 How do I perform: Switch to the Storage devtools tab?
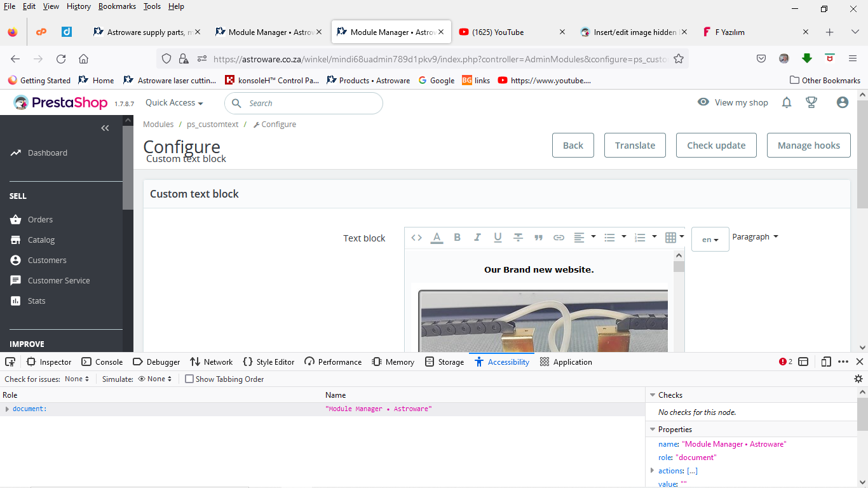444,362
